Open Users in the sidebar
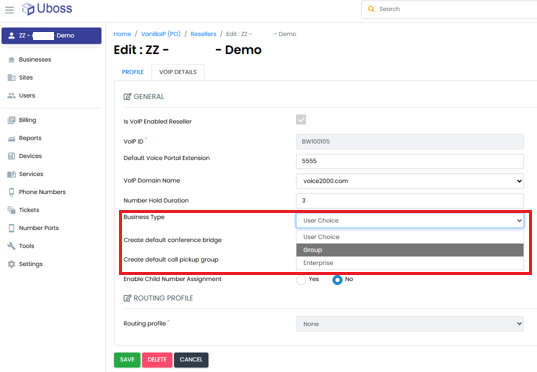Screen dimensions: 537x372 27,96
